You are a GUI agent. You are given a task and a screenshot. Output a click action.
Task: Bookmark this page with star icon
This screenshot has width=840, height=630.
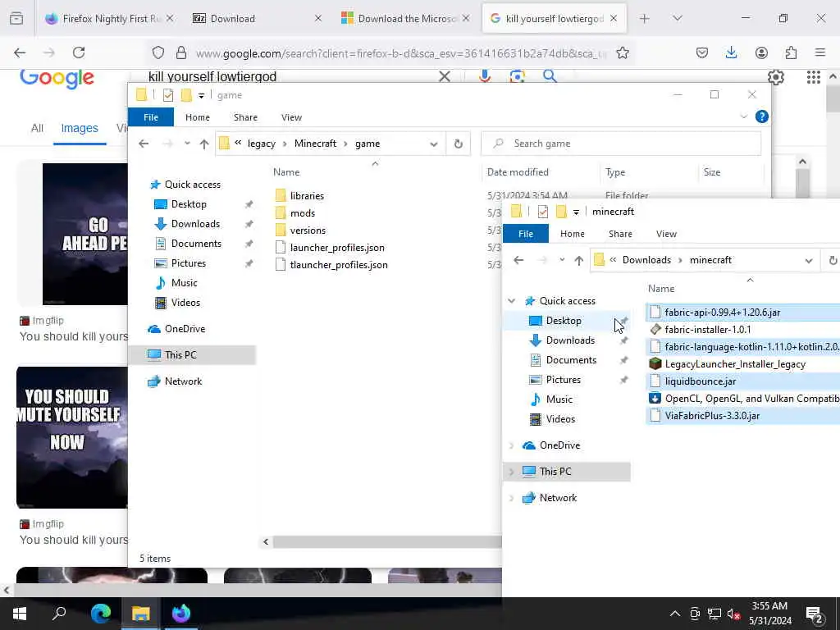tap(622, 52)
